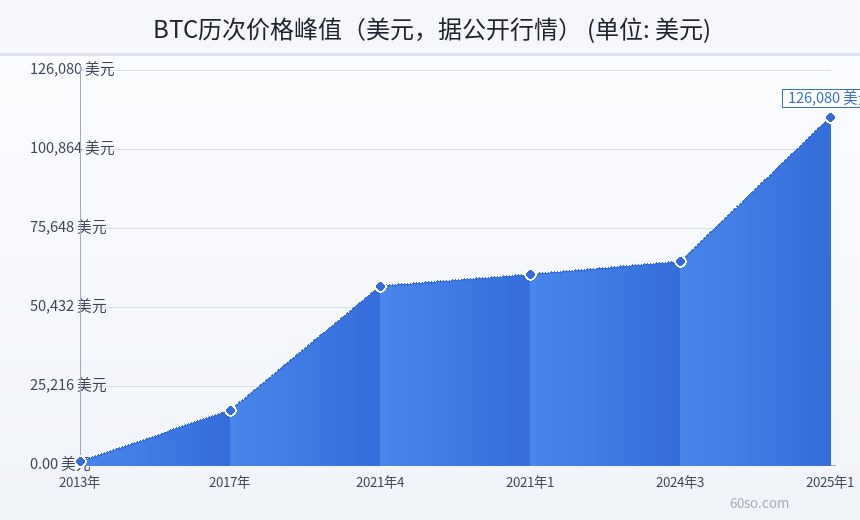Click the x-axis label 2025年1

pos(830,483)
